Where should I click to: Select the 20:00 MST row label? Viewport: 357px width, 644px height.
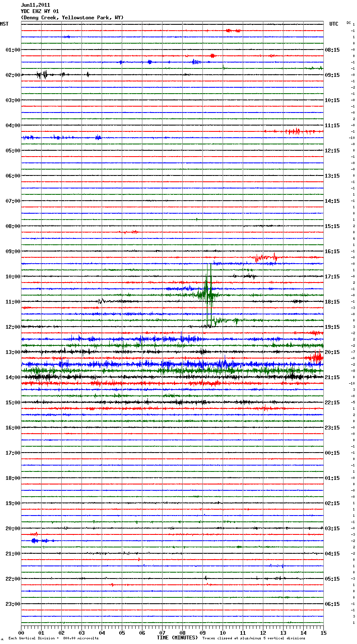pos(13,528)
